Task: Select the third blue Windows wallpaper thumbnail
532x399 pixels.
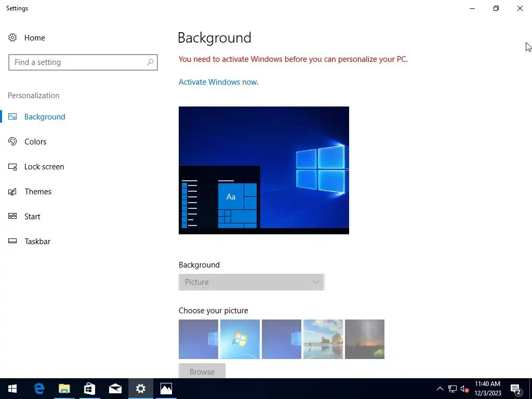Action: point(282,339)
